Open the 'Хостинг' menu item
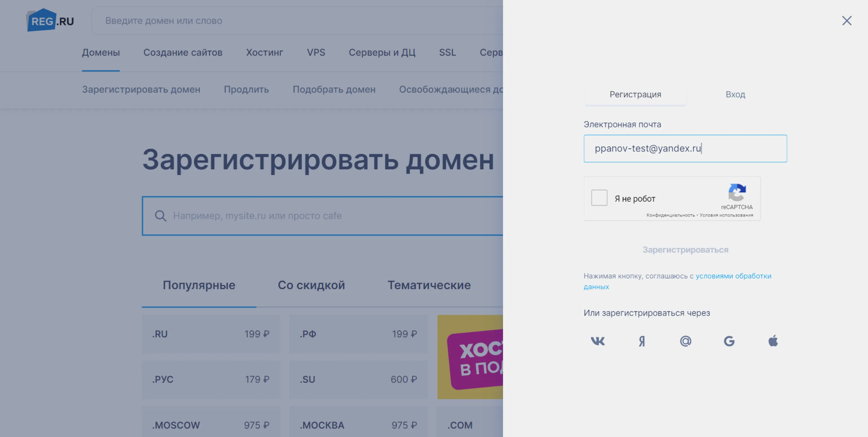 [x=265, y=53]
